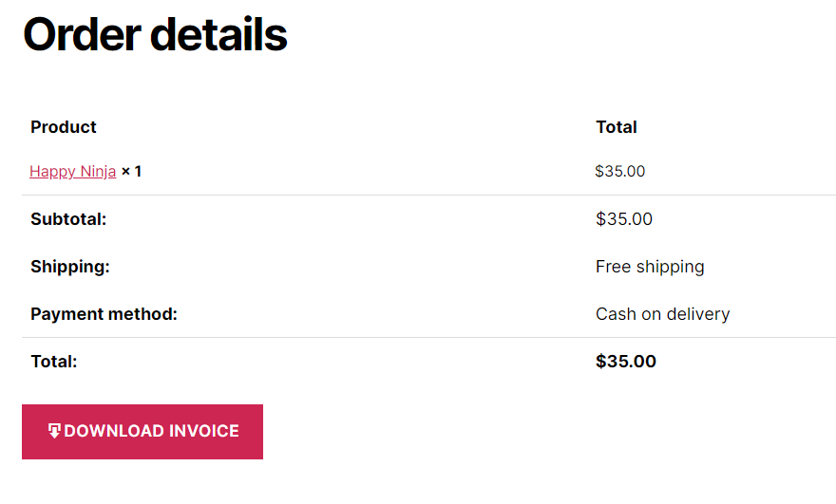Image resolution: width=836 pixels, height=504 pixels.
Task: Open the Happy Ninja product link
Action: pyautogui.click(x=72, y=172)
